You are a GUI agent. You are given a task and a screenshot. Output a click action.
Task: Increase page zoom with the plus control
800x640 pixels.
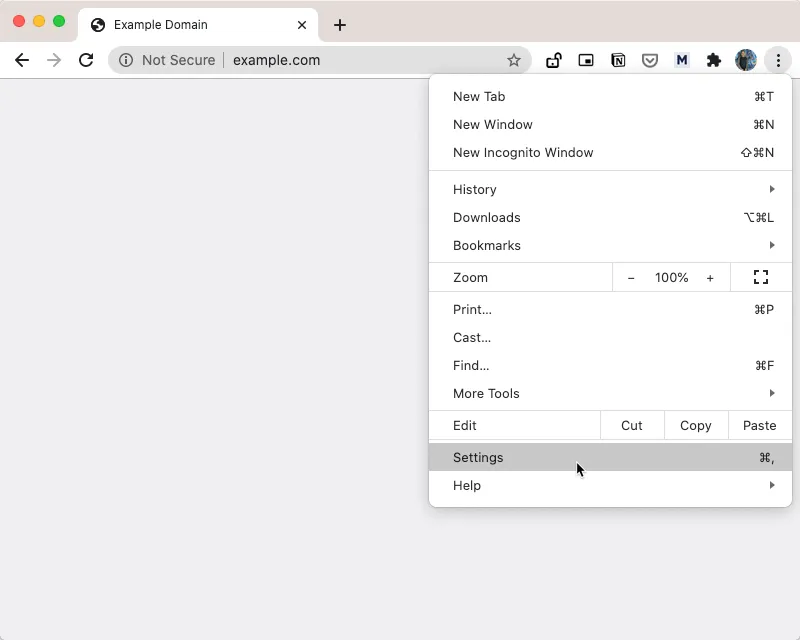click(710, 277)
